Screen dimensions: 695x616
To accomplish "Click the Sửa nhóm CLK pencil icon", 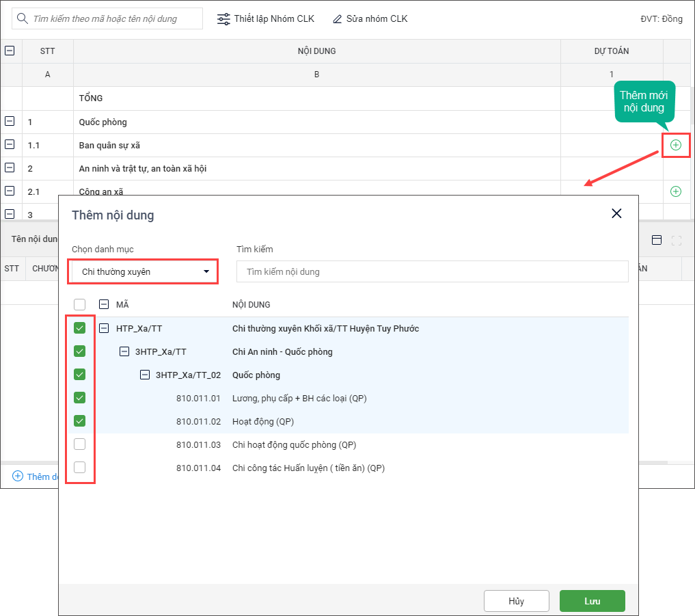I will coord(337,19).
